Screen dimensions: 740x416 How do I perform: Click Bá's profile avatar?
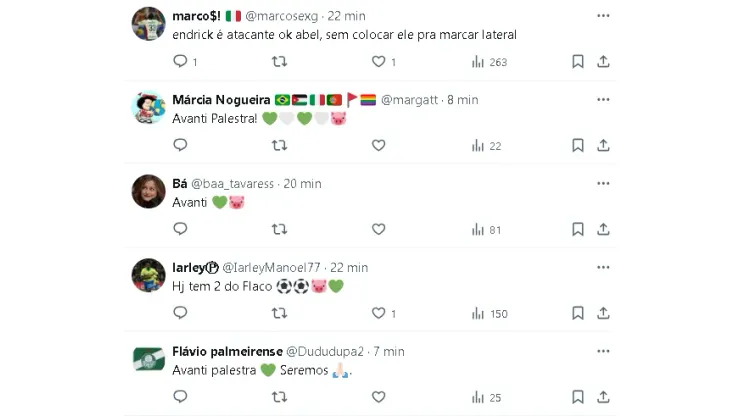click(149, 191)
